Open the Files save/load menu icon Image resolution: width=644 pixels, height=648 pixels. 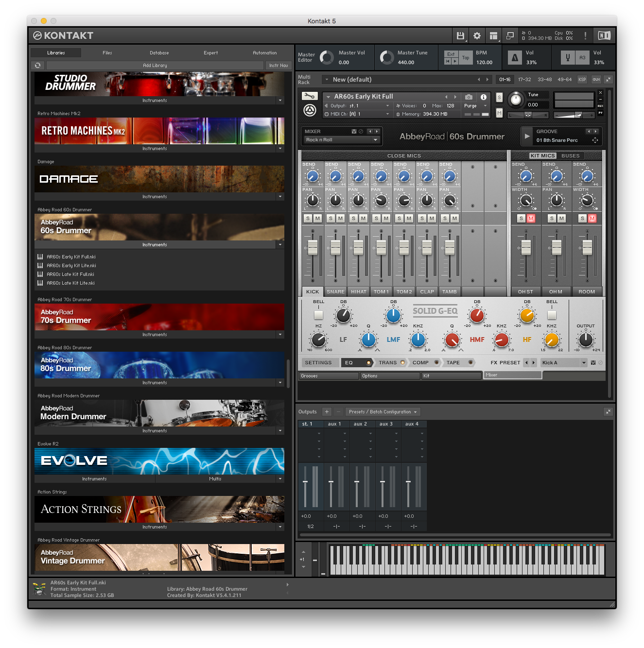tap(460, 35)
